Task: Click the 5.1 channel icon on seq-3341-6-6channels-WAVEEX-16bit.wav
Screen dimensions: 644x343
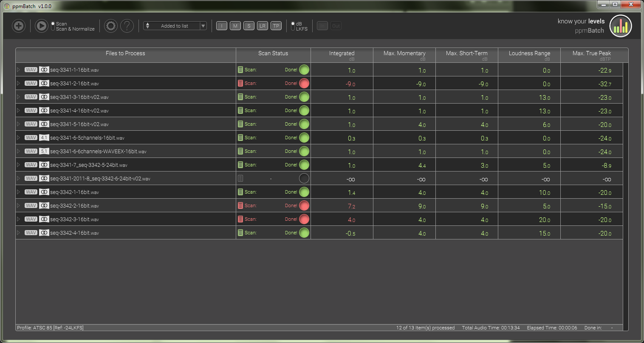Action: (x=43, y=151)
